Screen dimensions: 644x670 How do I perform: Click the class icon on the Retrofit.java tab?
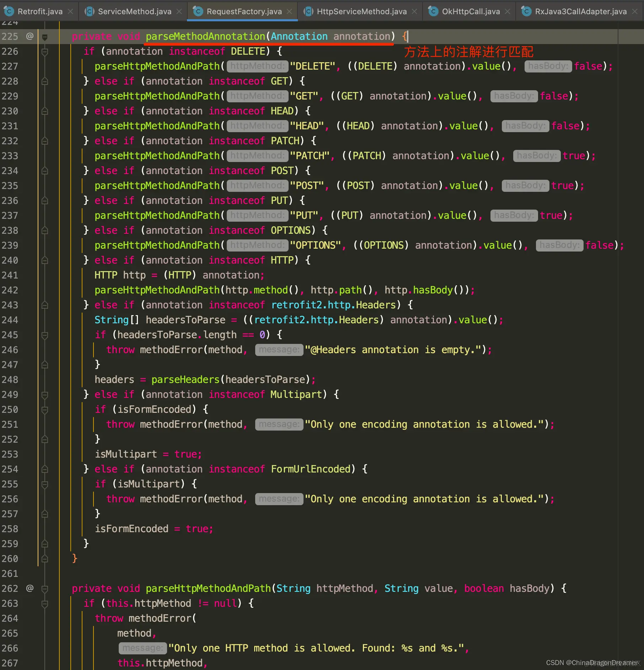pyautogui.click(x=9, y=11)
